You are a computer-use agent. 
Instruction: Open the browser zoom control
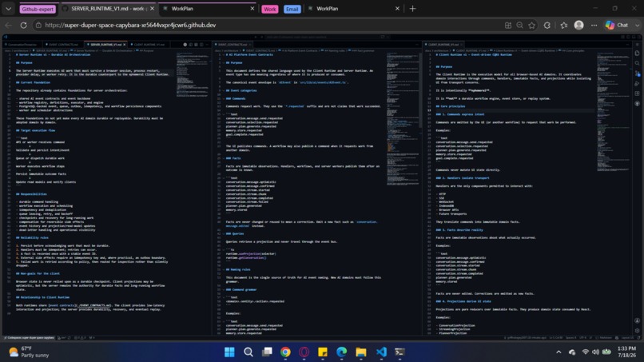click(519, 25)
